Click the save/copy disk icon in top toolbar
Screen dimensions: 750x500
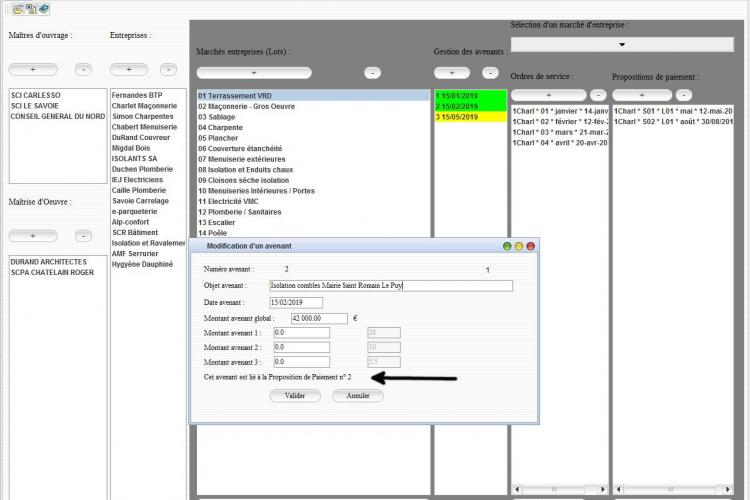click(31, 9)
